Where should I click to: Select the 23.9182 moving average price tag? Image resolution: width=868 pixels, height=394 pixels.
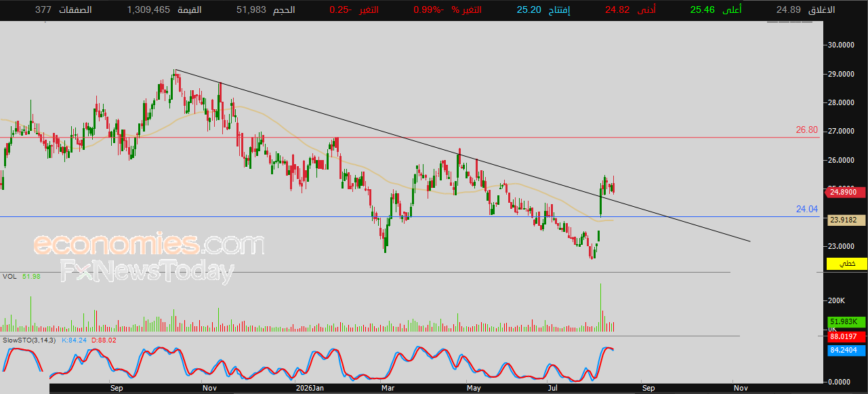coord(847,220)
